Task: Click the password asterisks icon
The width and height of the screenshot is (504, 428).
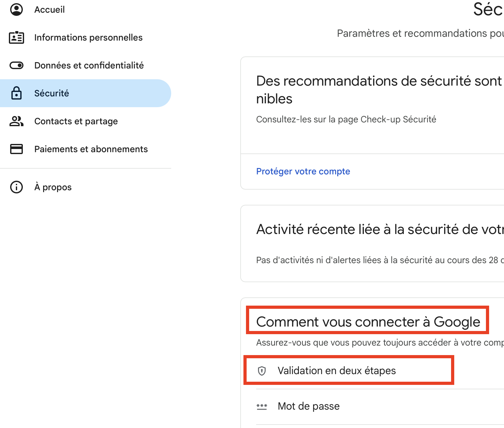Action: coord(262,406)
